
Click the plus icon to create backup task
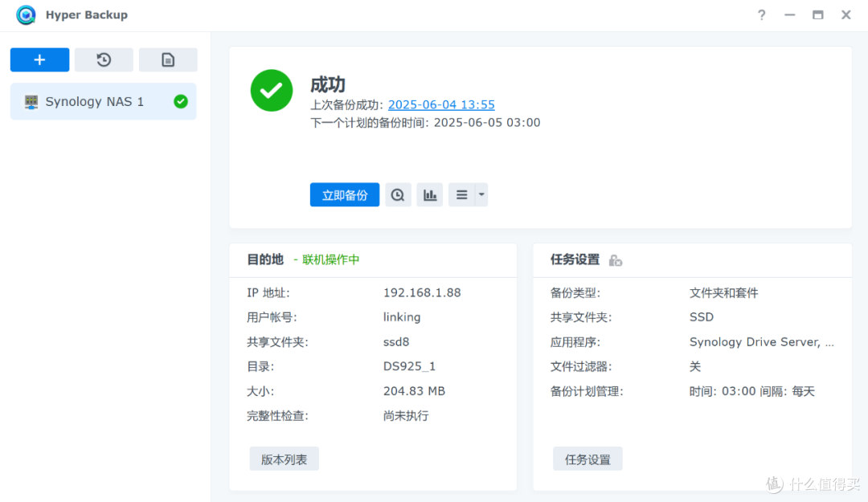click(40, 59)
